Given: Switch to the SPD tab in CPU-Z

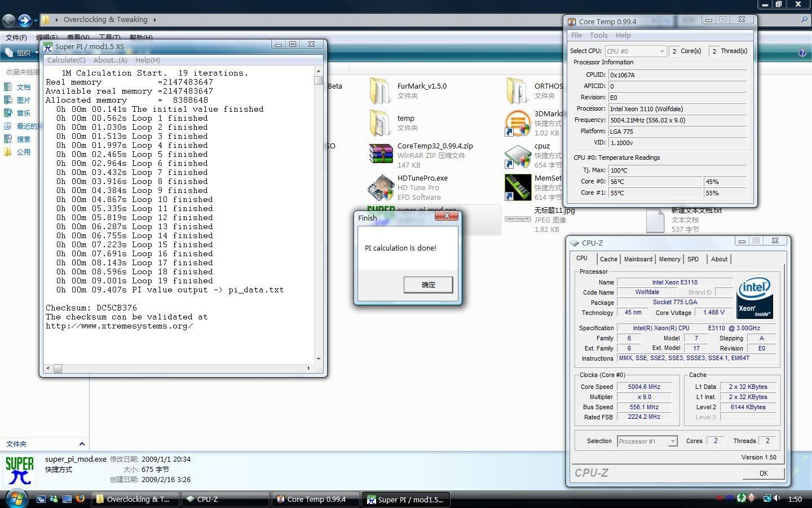Looking at the screenshot, I should [x=693, y=259].
